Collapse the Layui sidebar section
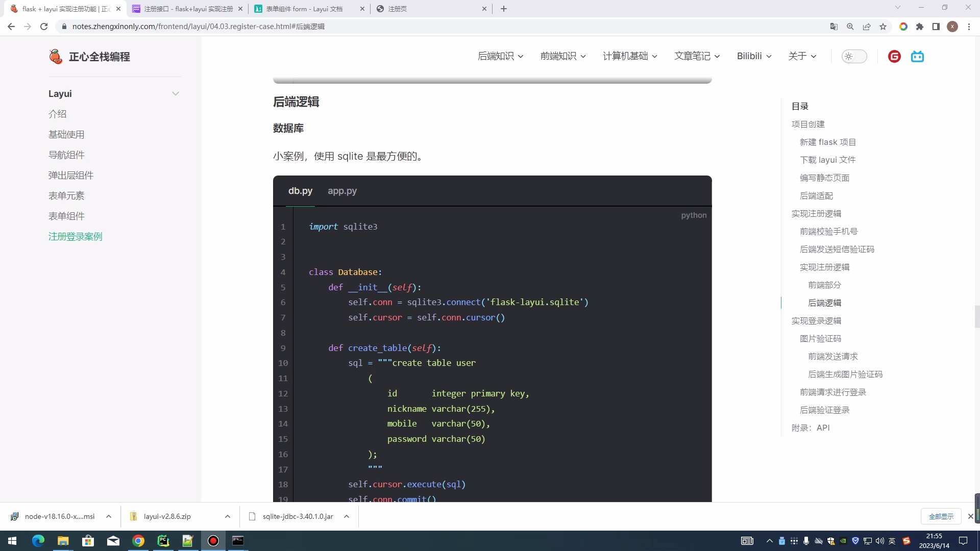This screenshot has height=551, width=980. click(x=175, y=94)
